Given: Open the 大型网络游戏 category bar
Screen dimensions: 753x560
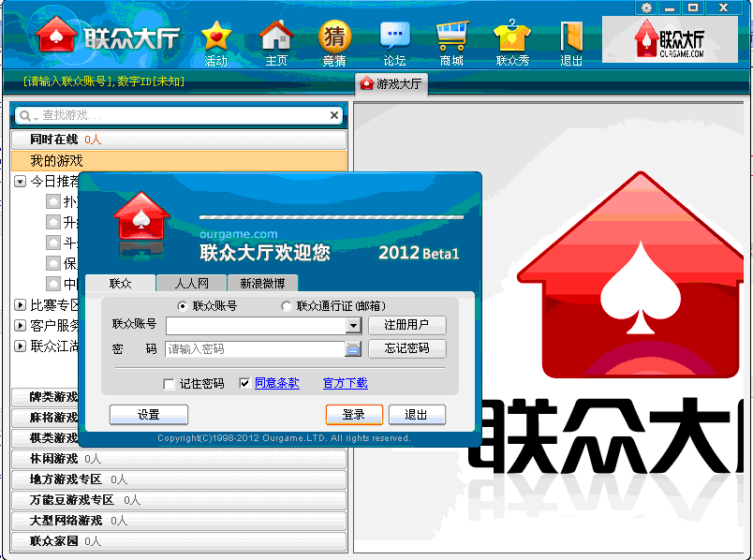Looking at the screenshot, I should pyautogui.click(x=179, y=521).
